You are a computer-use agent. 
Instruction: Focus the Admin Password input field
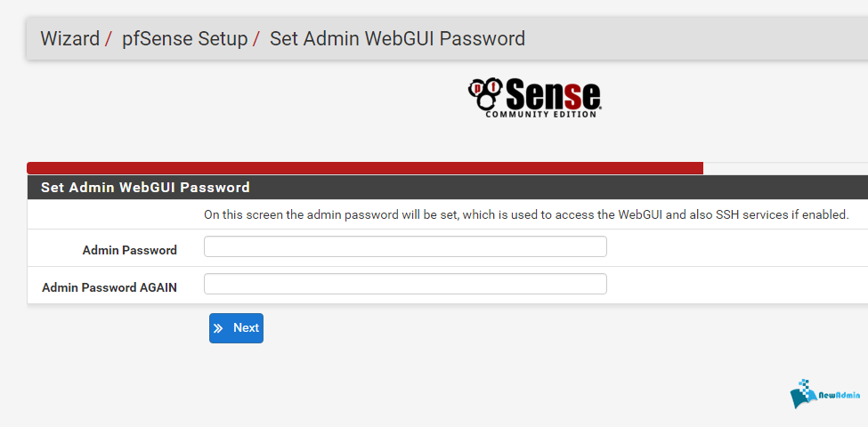pos(405,246)
